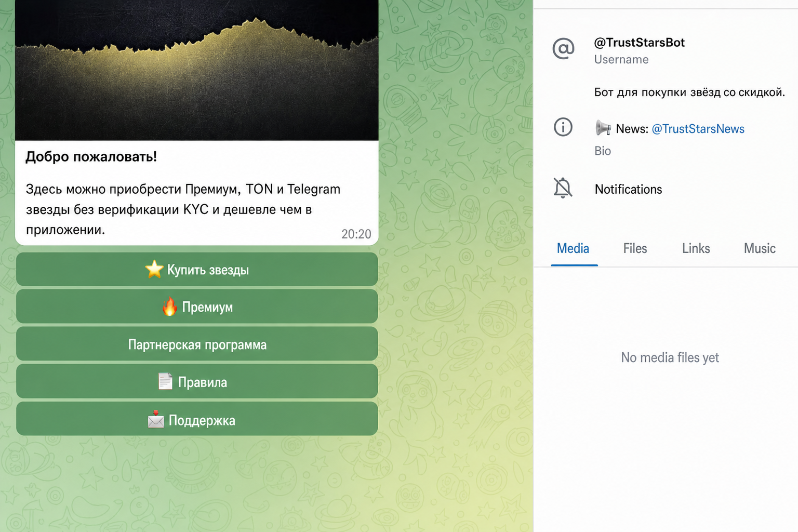Viewport: 798px width, 532px height.
Task: Open the Music tab
Action: [x=760, y=248]
